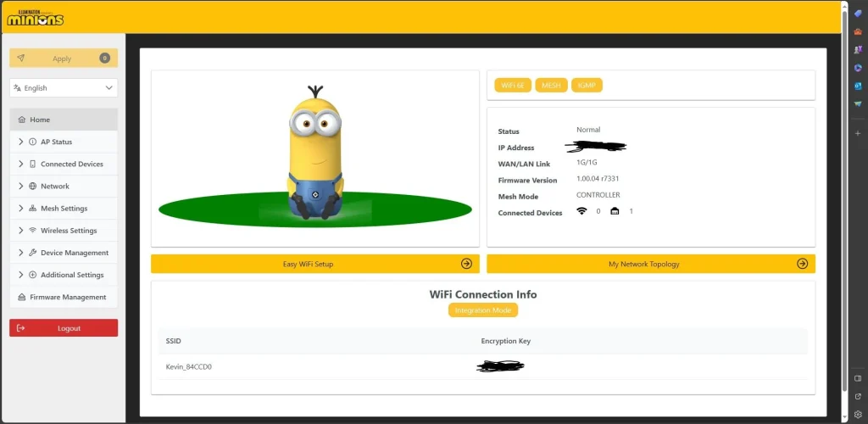Click the open-in-new-window icon in browser sidebar
Viewport: 868px width, 424px height.
[858, 396]
